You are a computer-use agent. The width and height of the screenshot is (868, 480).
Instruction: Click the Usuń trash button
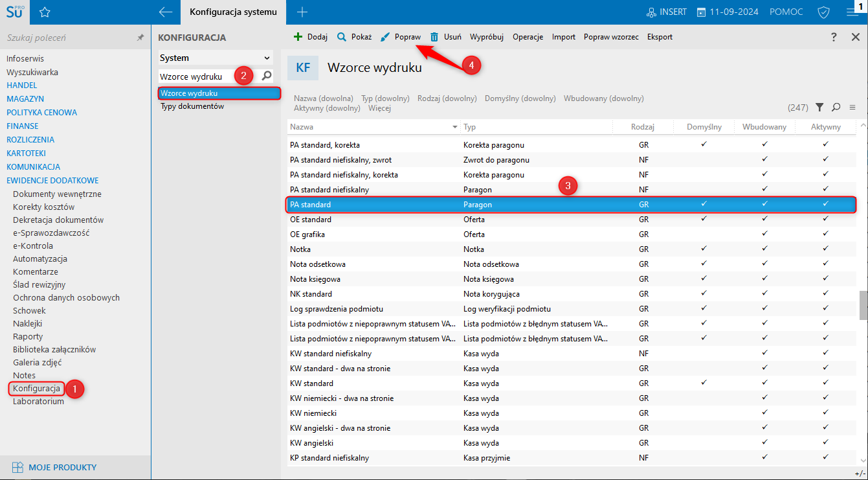click(445, 37)
